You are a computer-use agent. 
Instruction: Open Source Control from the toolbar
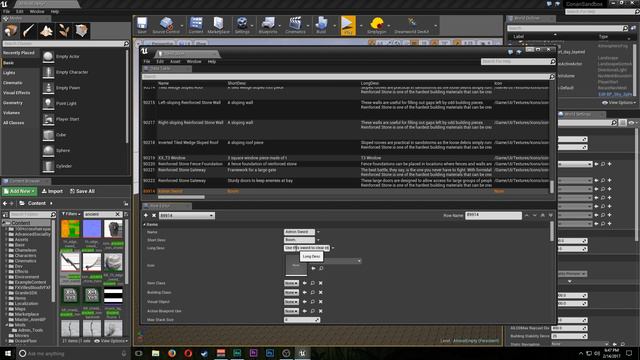[x=166, y=25]
